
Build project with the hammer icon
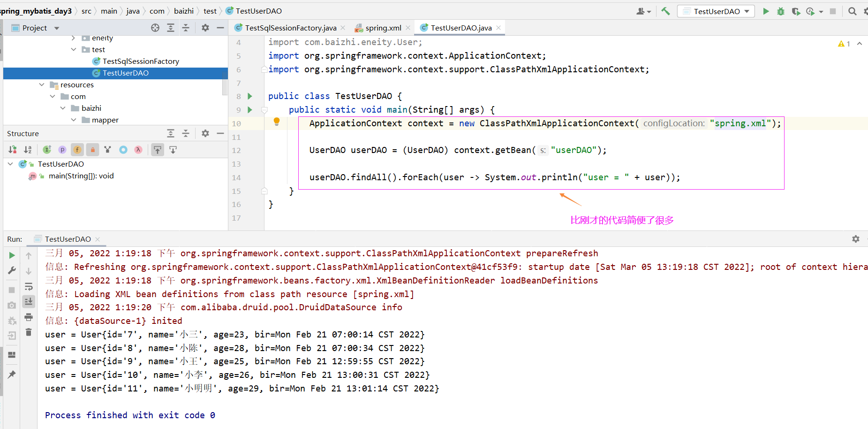665,11
